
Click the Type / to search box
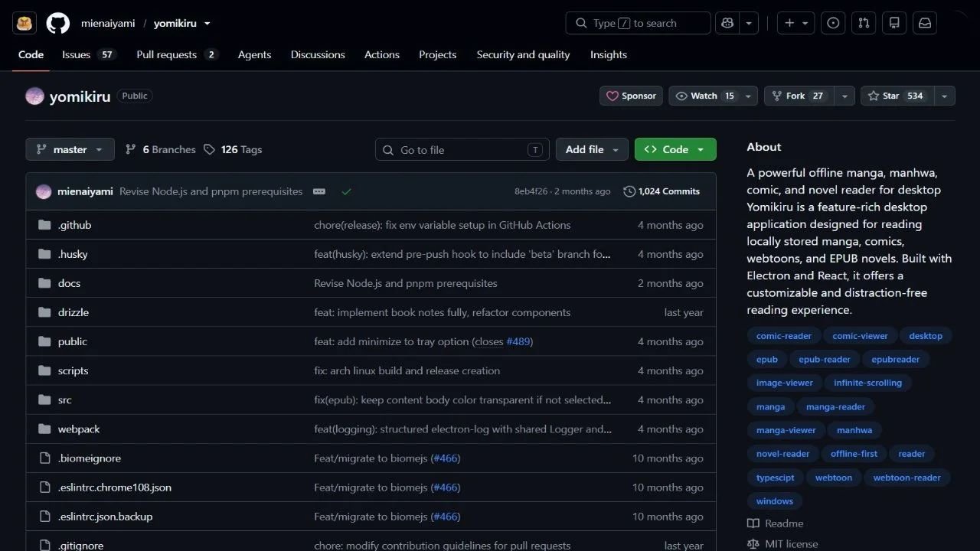(639, 23)
